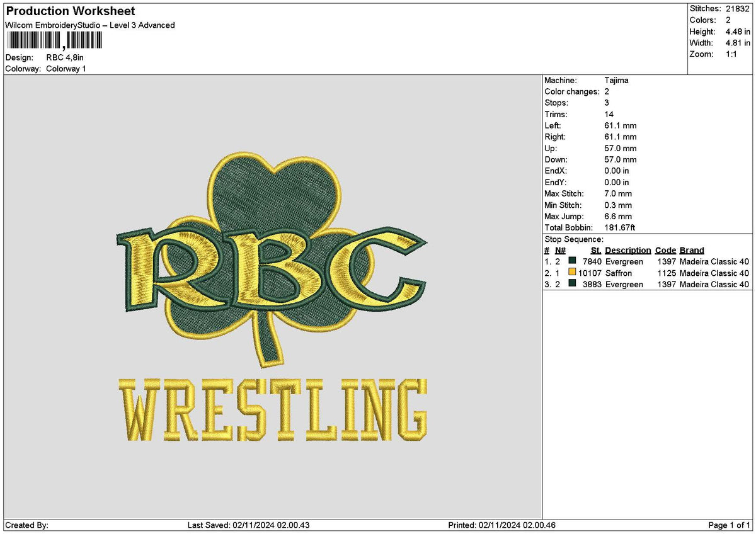Click the Total Bobbin value 181.67ft

622,227
